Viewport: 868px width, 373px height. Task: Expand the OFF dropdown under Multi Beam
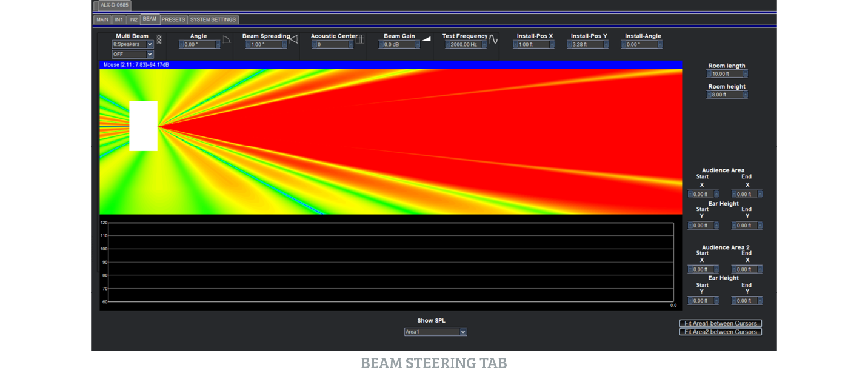click(x=133, y=55)
